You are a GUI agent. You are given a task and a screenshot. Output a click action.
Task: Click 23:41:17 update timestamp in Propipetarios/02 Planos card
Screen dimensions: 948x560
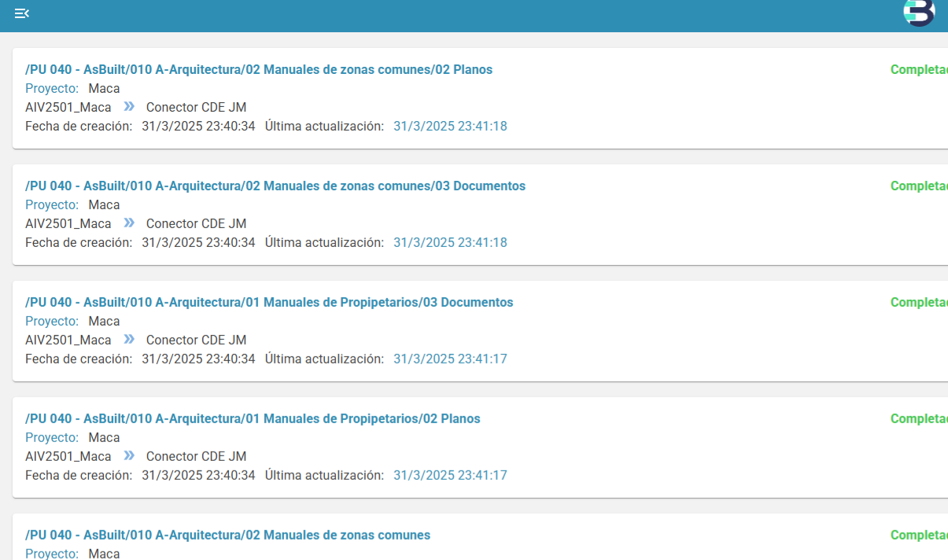[450, 475]
